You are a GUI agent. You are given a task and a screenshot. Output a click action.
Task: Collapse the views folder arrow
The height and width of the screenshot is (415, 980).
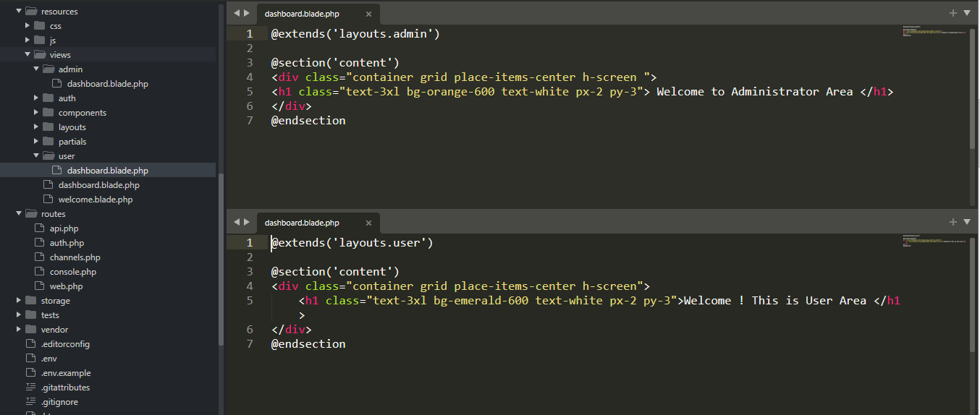coord(28,55)
